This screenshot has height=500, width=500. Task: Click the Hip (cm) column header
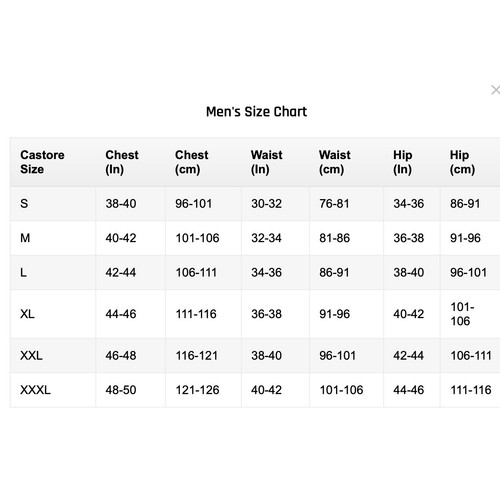[x=462, y=162]
